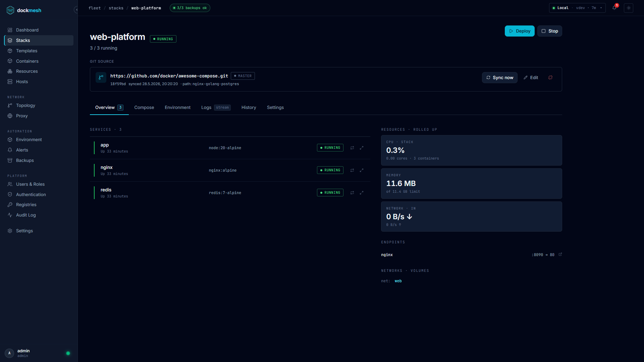Click the Memory 11.6 MB card
644x362 pixels.
pyautogui.click(x=472, y=183)
